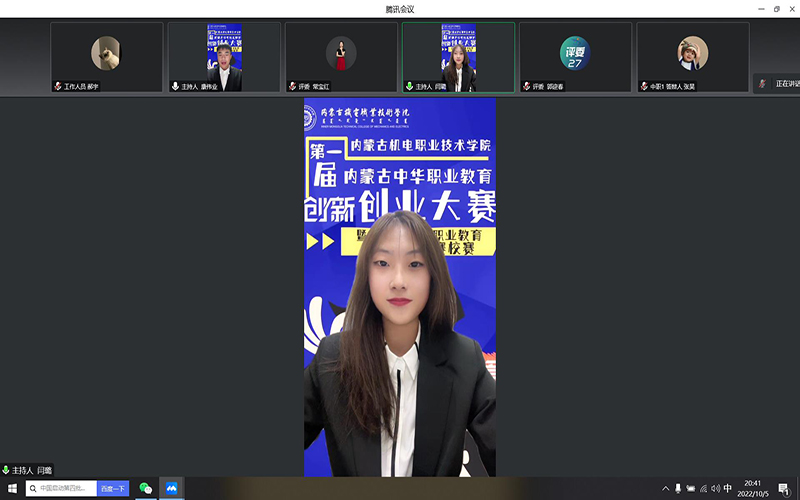Image resolution: width=800 pixels, height=500 pixels.
Task: Expand hidden system tray icons chevron
Action: click(665, 488)
